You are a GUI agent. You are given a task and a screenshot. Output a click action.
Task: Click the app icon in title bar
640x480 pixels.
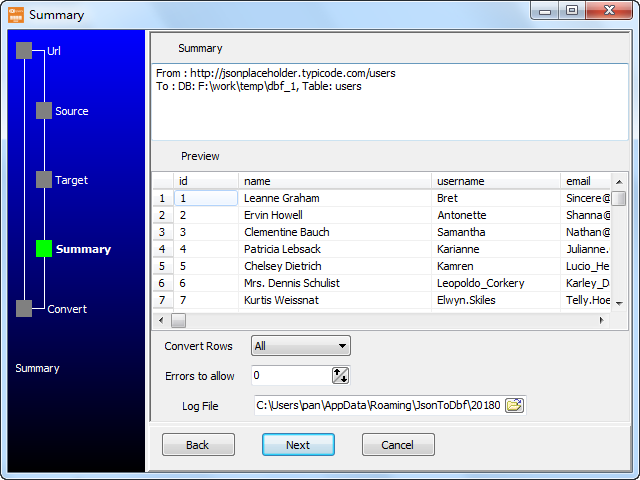15,15
